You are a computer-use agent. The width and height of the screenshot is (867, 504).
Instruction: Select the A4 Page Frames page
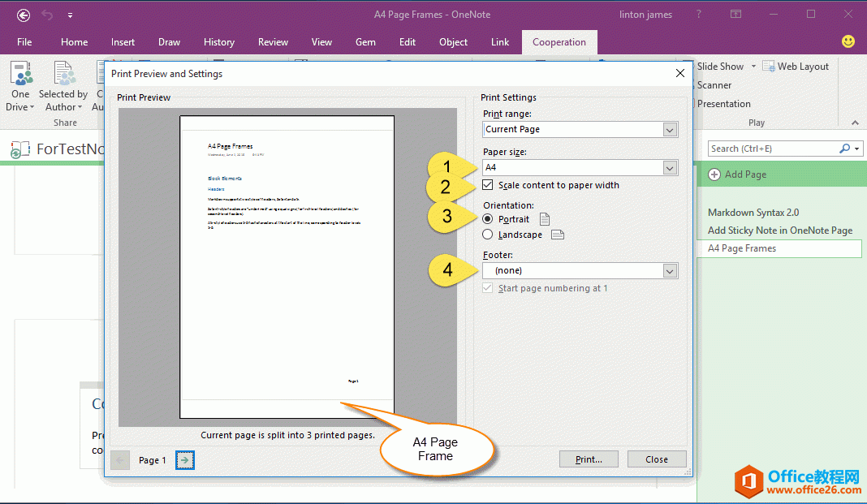point(780,248)
